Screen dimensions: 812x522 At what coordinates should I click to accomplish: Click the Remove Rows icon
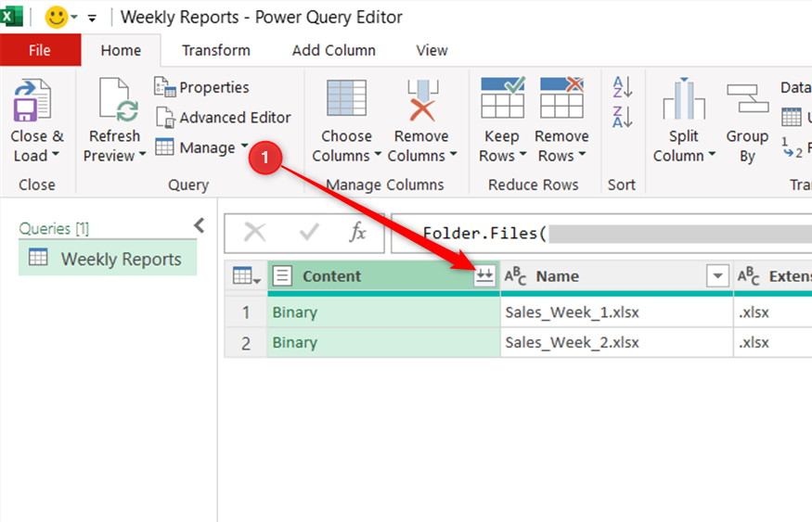coord(561,97)
